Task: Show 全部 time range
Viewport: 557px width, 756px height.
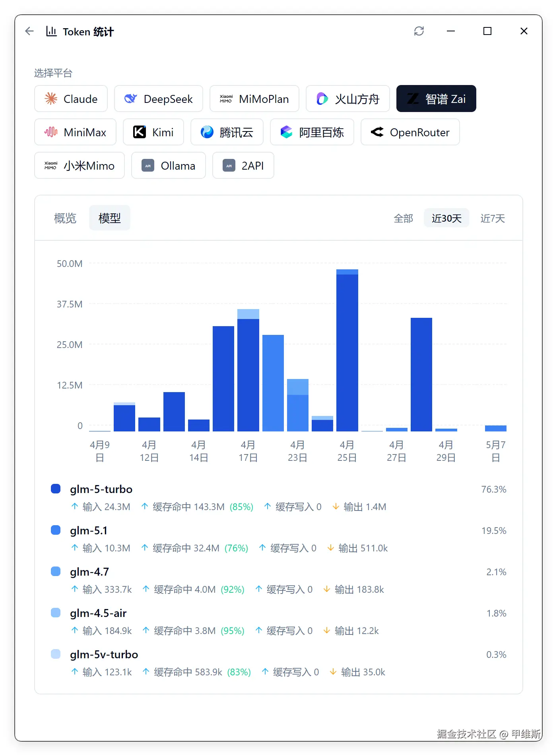Action: coord(404,218)
